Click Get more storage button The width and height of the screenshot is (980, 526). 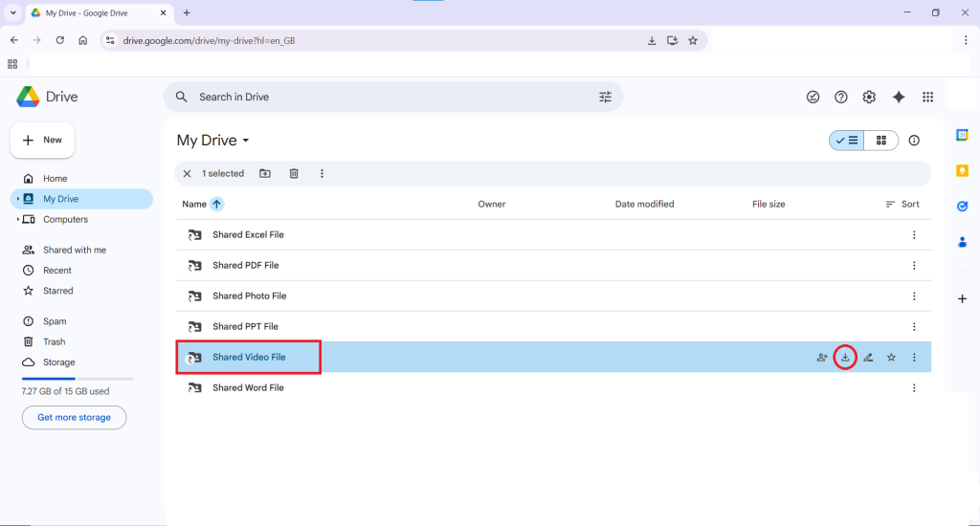(74, 417)
